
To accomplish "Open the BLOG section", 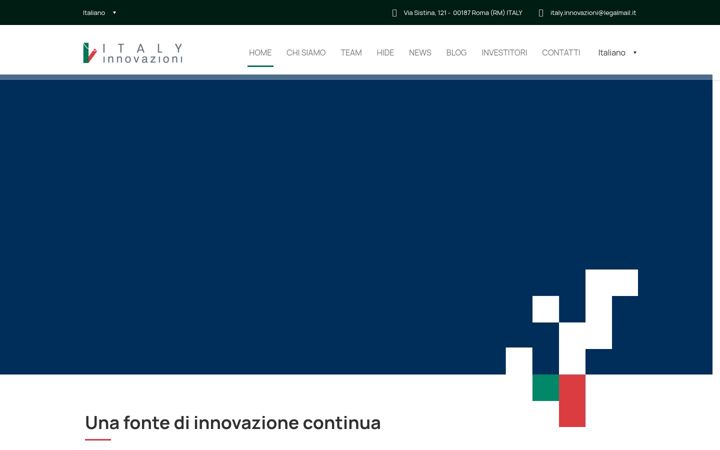I will pyautogui.click(x=456, y=53).
